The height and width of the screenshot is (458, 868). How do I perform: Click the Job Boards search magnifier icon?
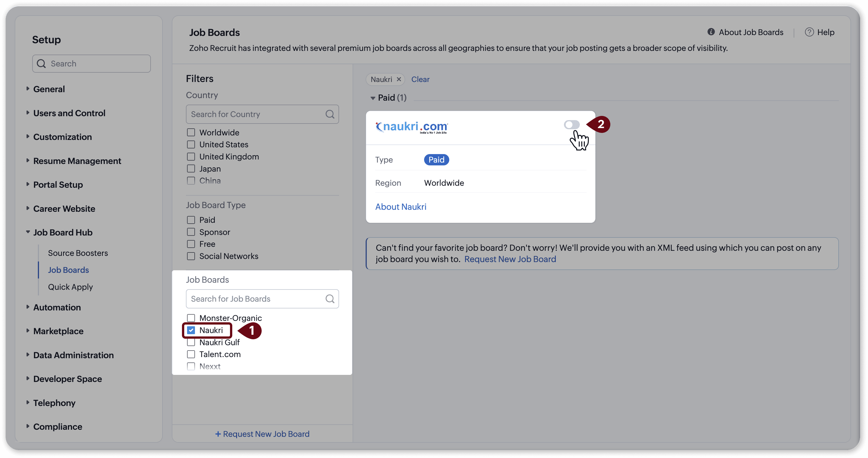point(329,299)
